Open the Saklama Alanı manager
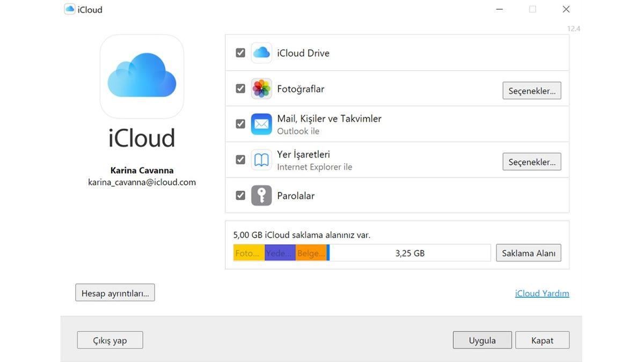644x362 pixels. pyautogui.click(x=528, y=253)
